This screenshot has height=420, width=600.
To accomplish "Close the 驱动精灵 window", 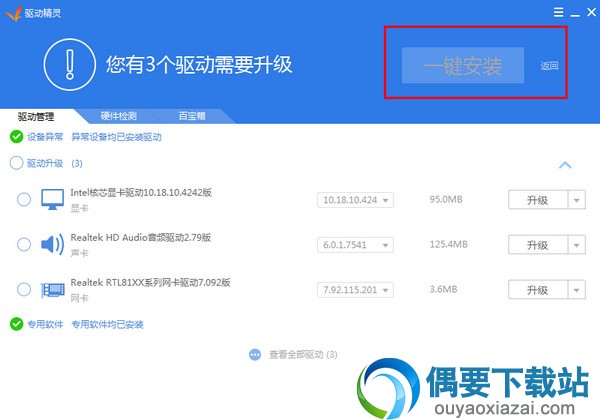I will pyautogui.click(x=592, y=12).
